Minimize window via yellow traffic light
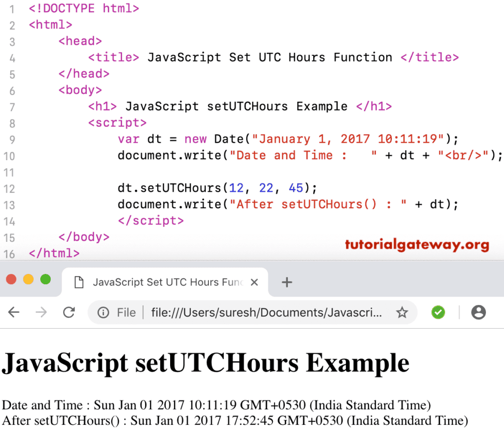 pyautogui.click(x=28, y=279)
